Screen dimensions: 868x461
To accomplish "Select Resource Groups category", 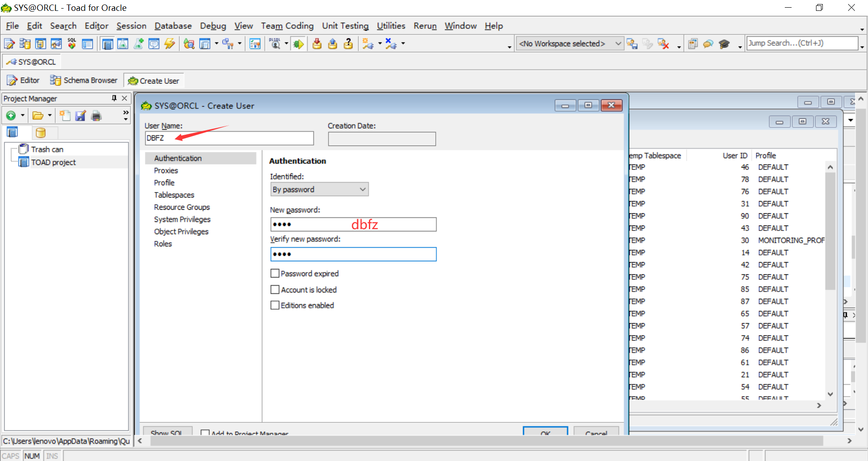I will 182,207.
